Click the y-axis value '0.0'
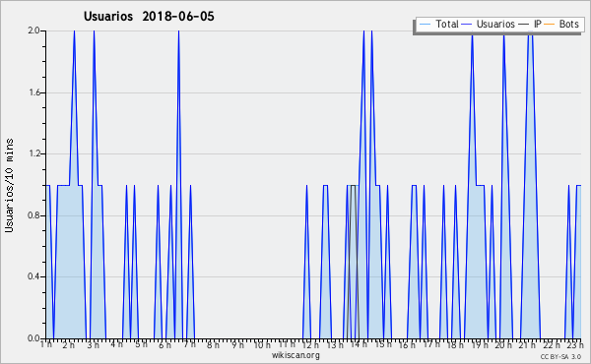This screenshot has width=591, height=364. tap(33, 338)
